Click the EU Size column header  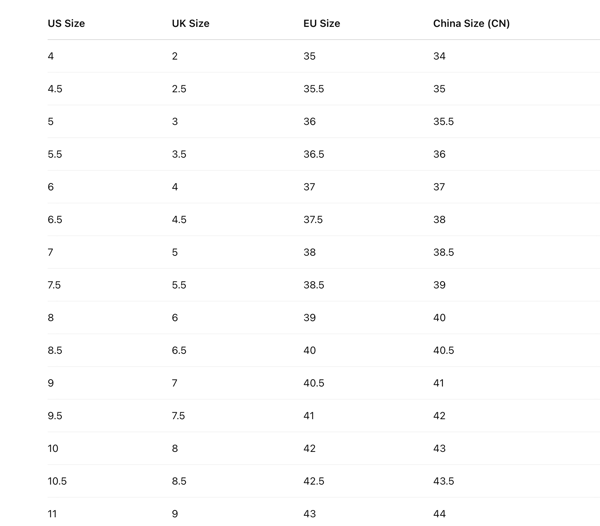pyautogui.click(x=321, y=23)
